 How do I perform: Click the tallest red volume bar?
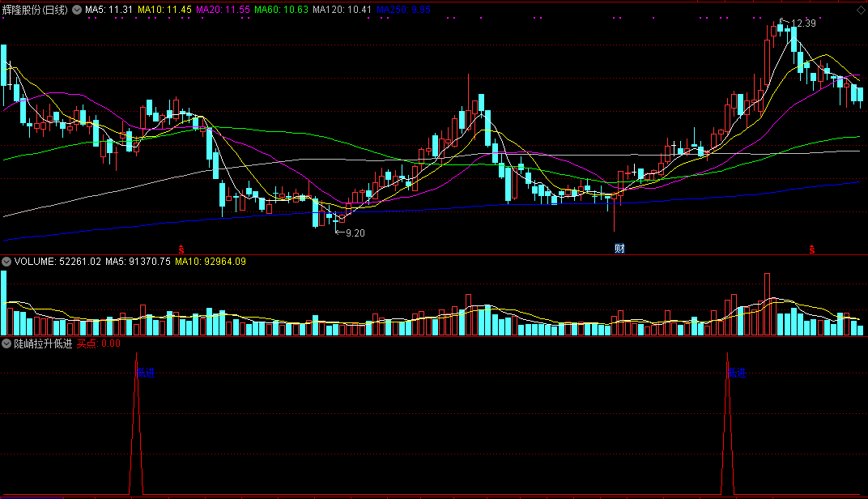[768, 304]
